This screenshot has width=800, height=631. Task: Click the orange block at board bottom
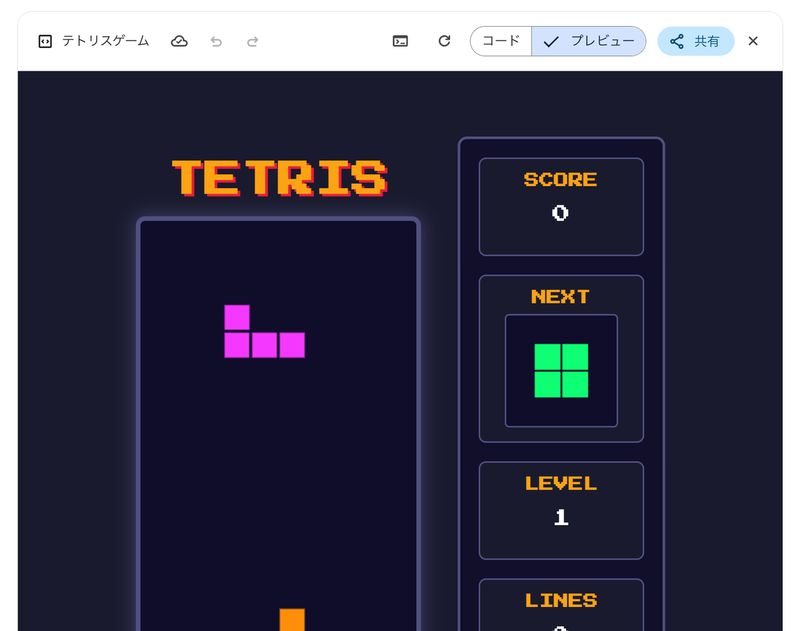click(x=292, y=619)
